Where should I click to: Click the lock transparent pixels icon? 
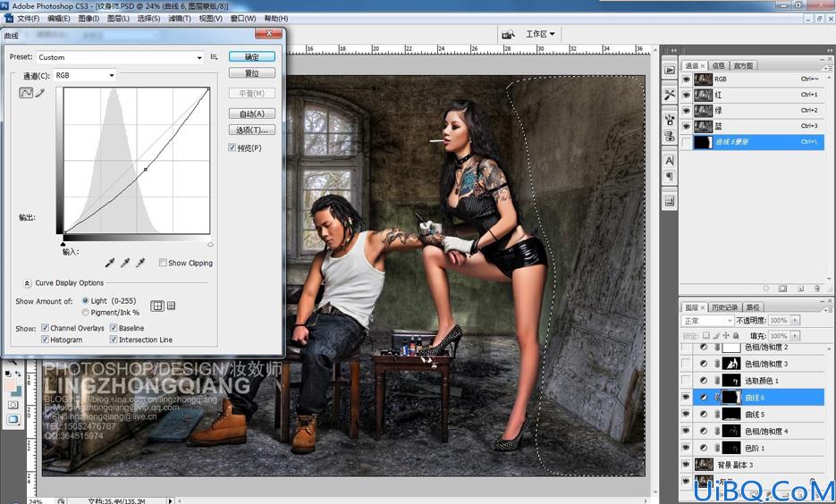(706, 336)
